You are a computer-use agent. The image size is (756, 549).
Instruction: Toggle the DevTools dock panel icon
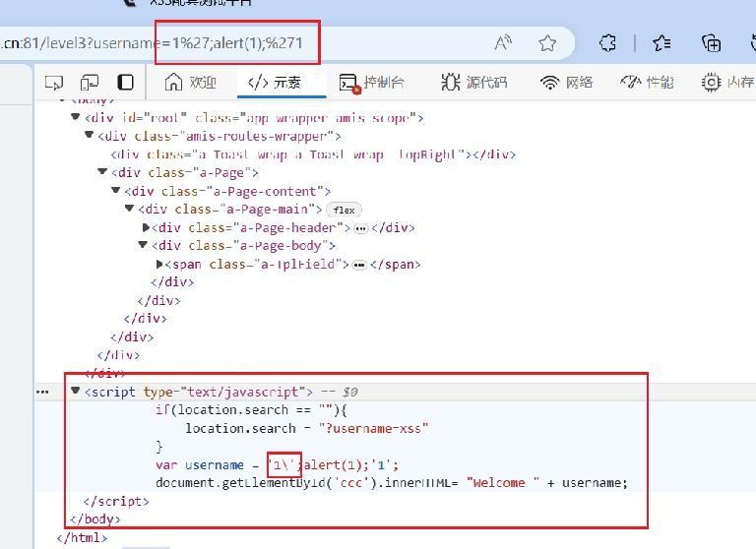click(x=125, y=83)
